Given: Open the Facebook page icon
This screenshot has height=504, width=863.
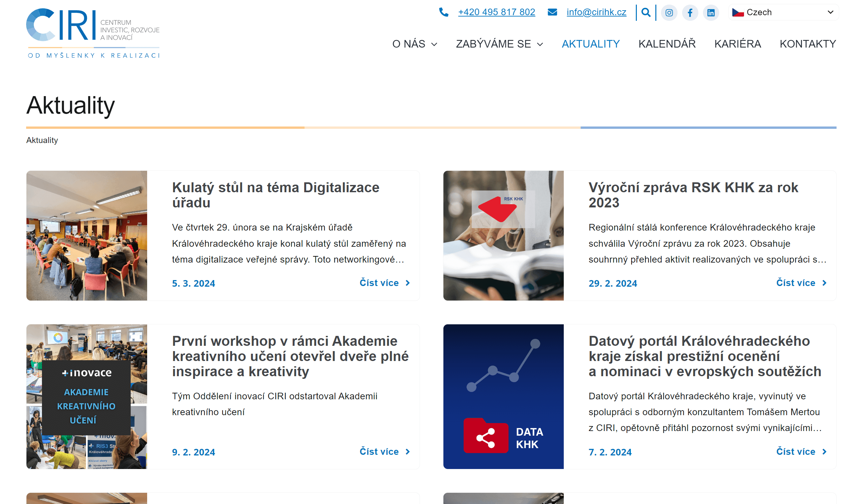Looking at the screenshot, I should (690, 13).
